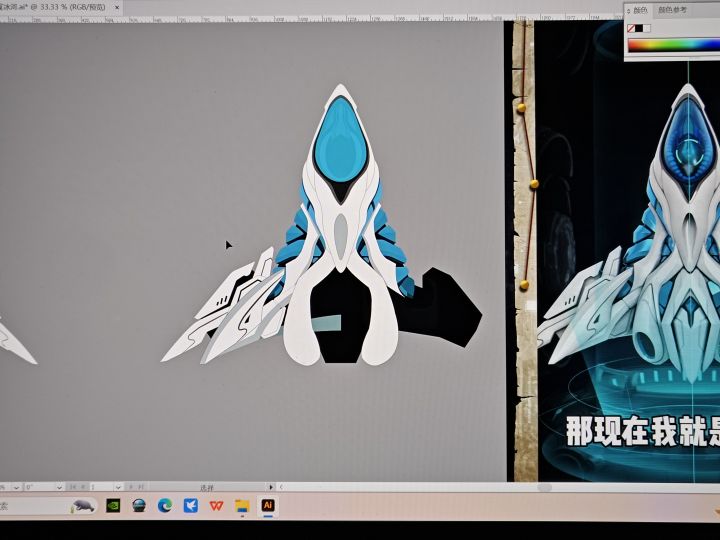Click the artboard number field
Screen dimensions: 720x540
(x=101, y=487)
